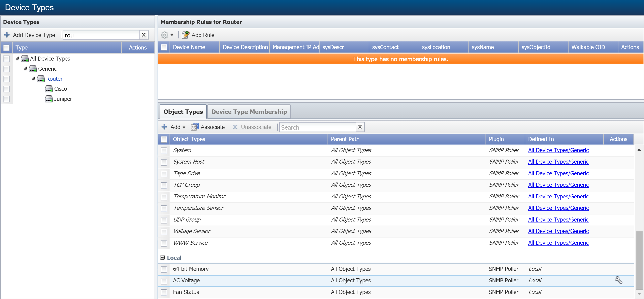Viewport: 644px width, 299px height.
Task: Open the gear settings menu for membership rules
Action: point(164,35)
